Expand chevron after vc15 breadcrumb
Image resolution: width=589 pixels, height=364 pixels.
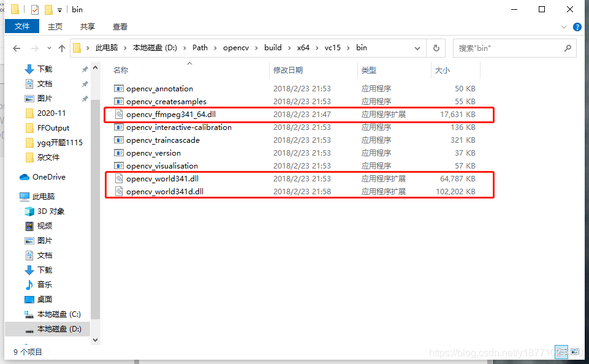point(348,48)
